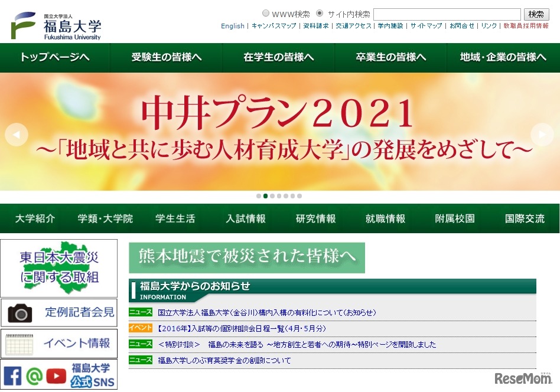Image resolution: width=560 pixels, height=392 pixels.
Task: Click the left carousel arrow
Action: point(16,134)
